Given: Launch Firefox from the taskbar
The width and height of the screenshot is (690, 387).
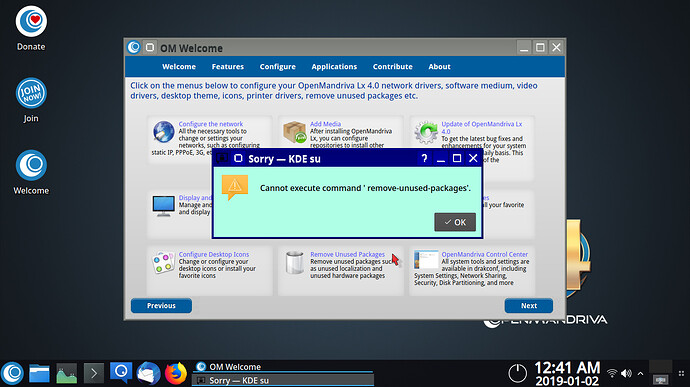Looking at the screenshot, I should coord(176,373).
